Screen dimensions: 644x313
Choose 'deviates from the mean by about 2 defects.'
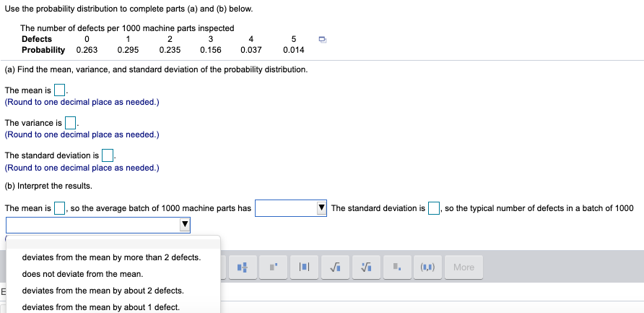(103, 291)
